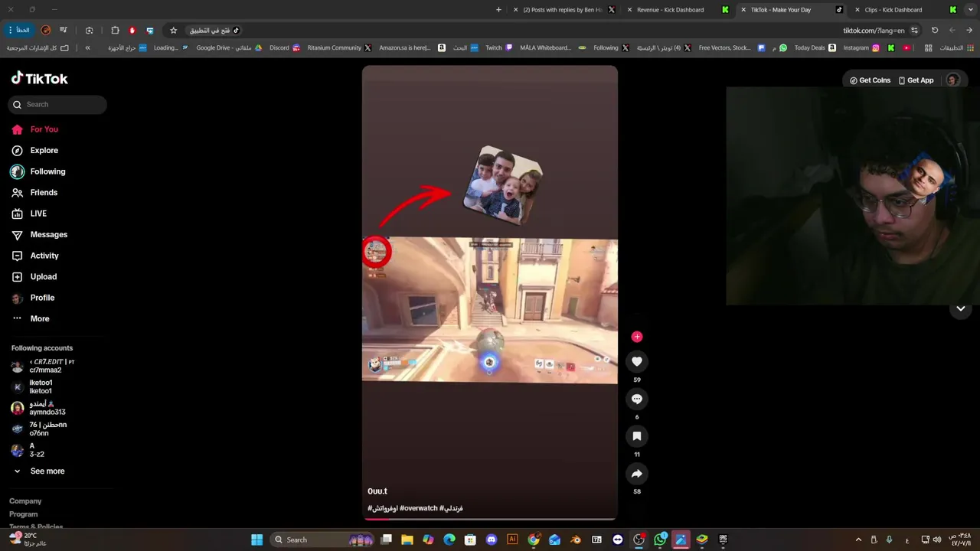Open Blender from the taskbar

(576, 540)
